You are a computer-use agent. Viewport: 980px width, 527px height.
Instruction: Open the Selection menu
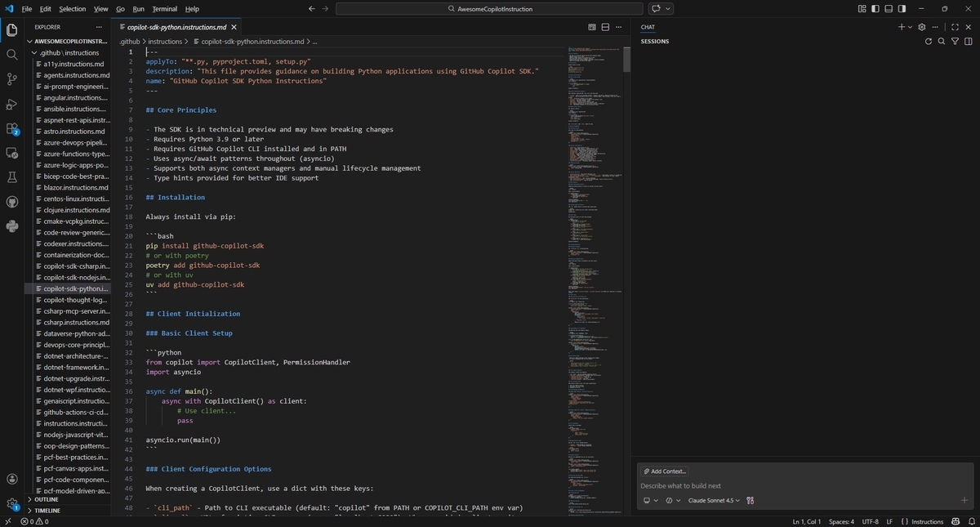(x=72, y=8)
